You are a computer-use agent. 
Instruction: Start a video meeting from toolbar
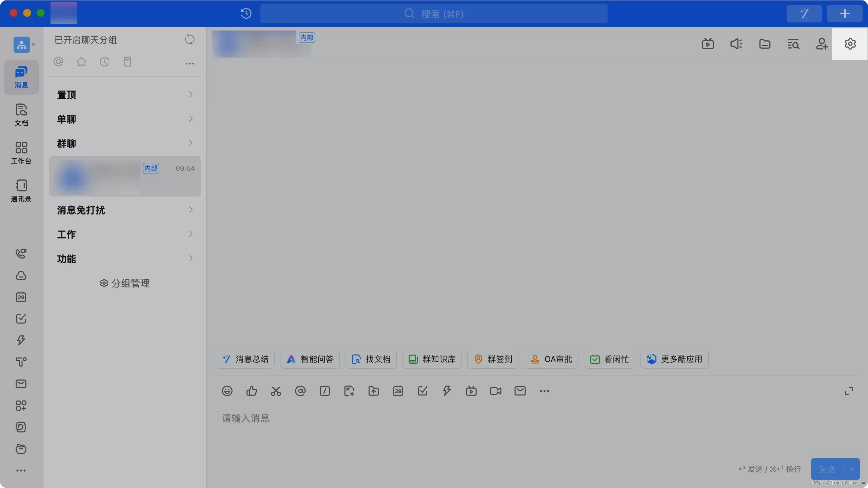495,391
